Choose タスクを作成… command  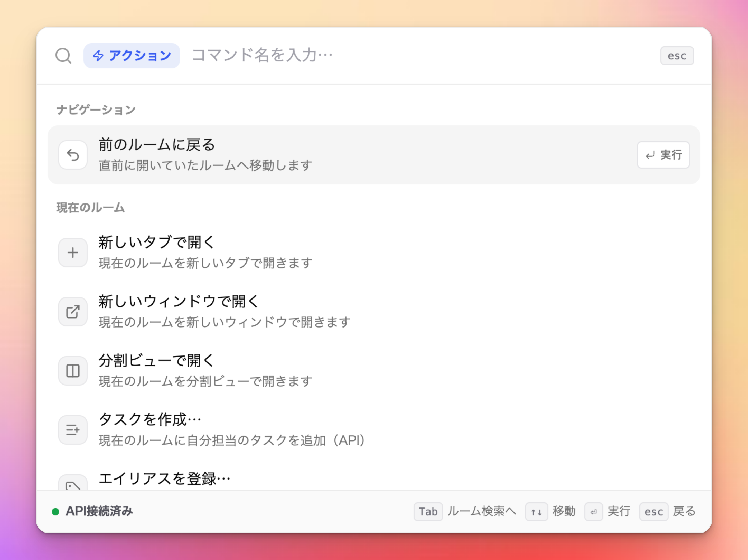tap(374, 430)
